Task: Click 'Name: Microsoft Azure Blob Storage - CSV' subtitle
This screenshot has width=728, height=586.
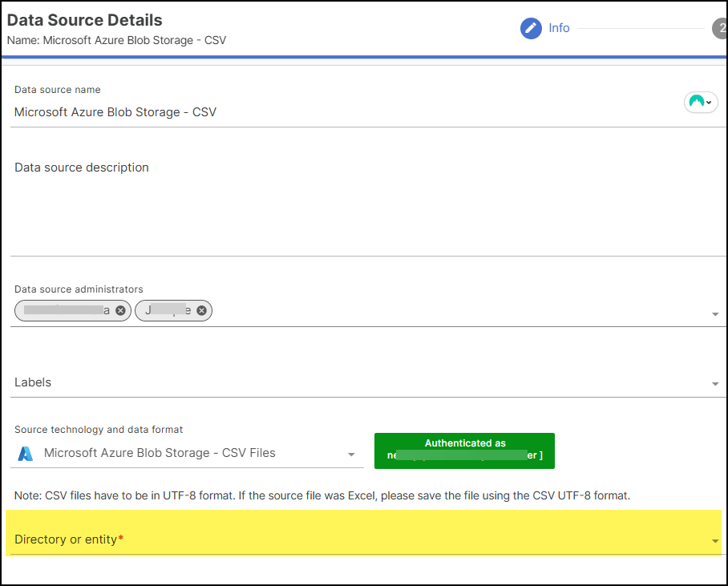Action: (116, 40)
